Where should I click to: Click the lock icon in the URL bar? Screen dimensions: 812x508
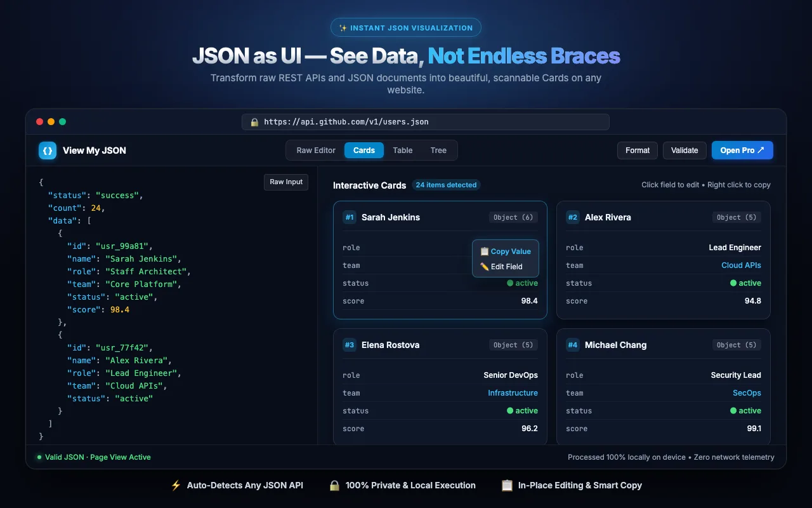(x=254, y=122)
